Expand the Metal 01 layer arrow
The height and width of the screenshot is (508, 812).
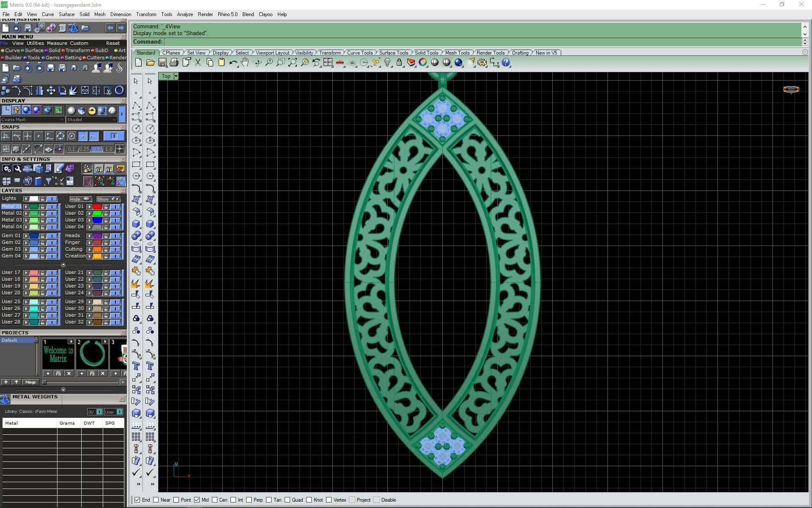click(26, 207)
